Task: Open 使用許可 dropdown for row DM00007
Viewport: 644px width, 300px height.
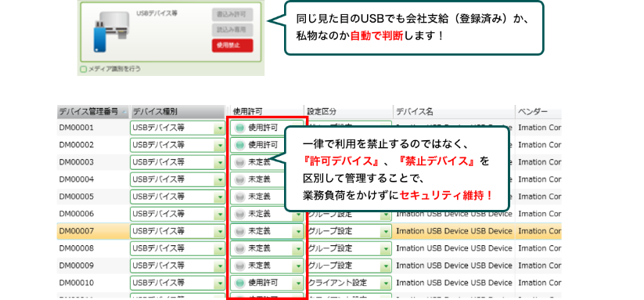Action: [298, 231]
